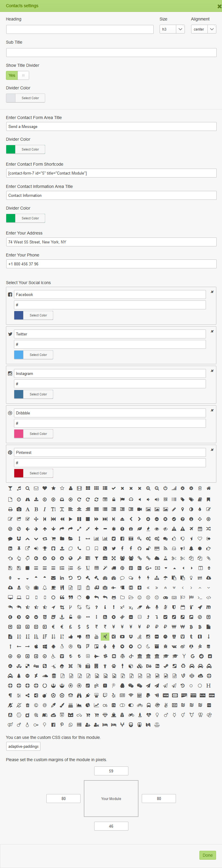Select the magnet icon

[x=19, y=538]
